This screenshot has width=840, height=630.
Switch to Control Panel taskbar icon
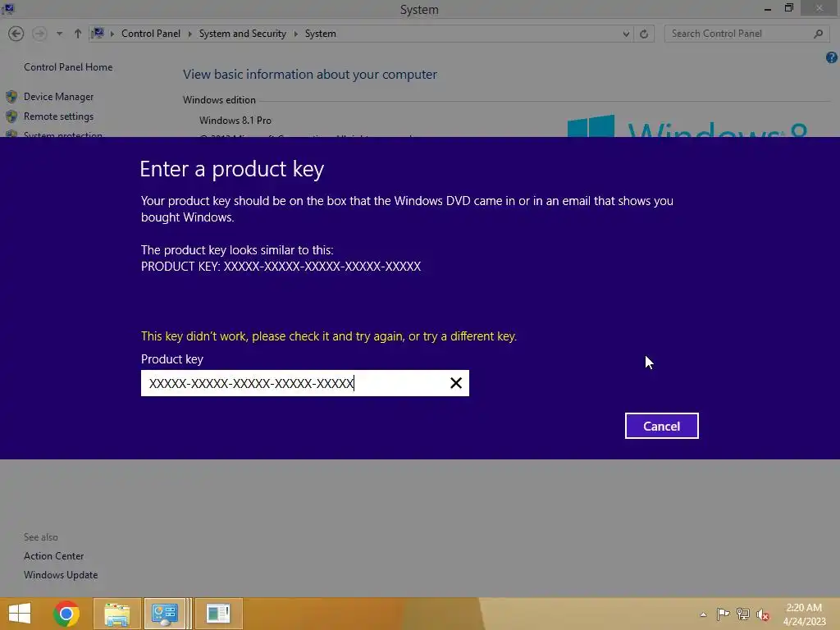164,614
